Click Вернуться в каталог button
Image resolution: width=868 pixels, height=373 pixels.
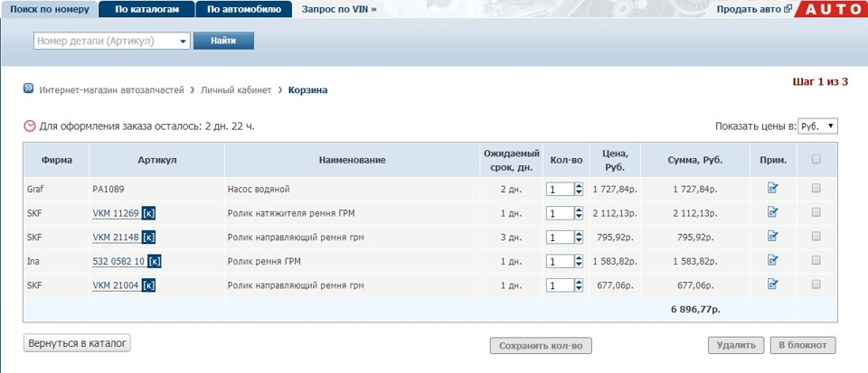77,343
